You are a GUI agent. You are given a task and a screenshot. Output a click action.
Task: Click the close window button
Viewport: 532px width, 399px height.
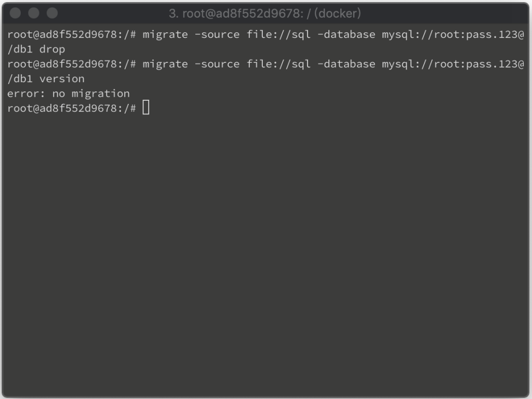15,13
